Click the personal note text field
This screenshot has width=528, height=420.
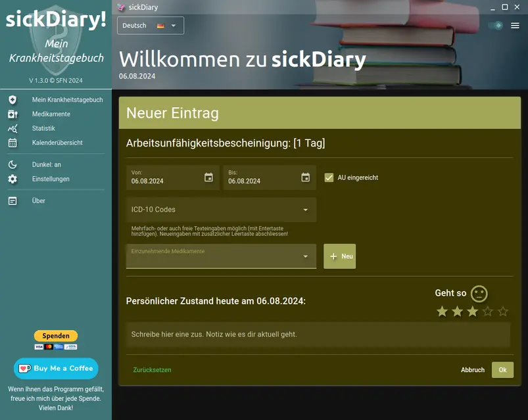click(x=318, y=335)
